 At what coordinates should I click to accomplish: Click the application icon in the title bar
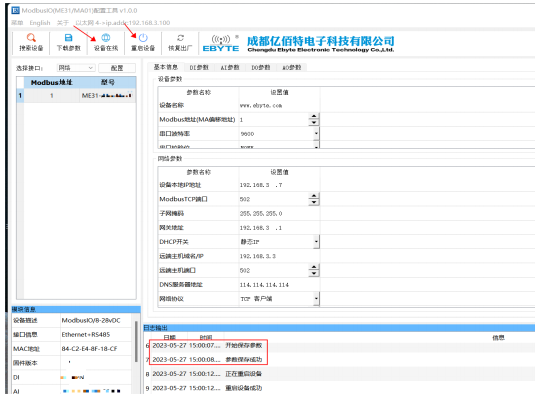15,10
